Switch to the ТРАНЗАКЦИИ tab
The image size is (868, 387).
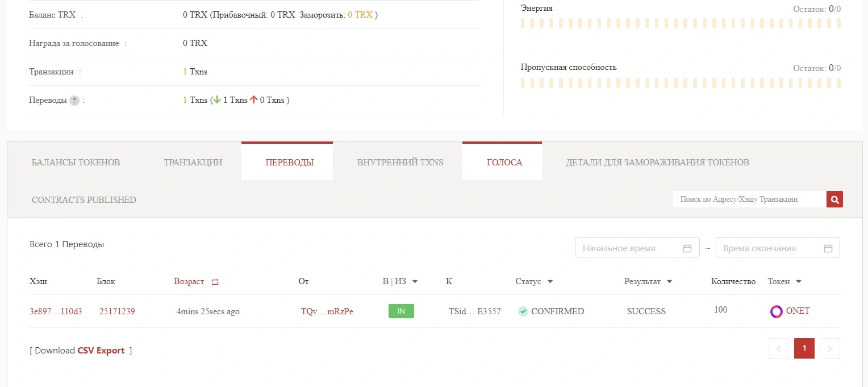click(x=193, y=163)
